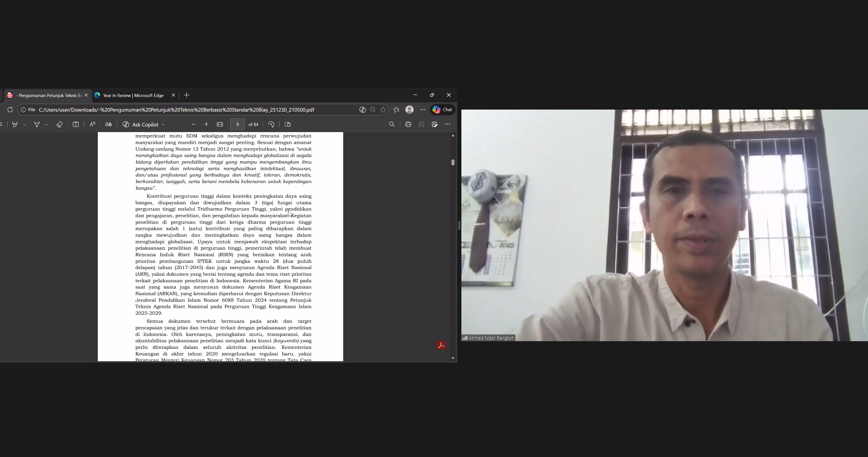Switch to Year In Review tab
Viewport: 868px width, 457px height.
[x=133, y=95]
